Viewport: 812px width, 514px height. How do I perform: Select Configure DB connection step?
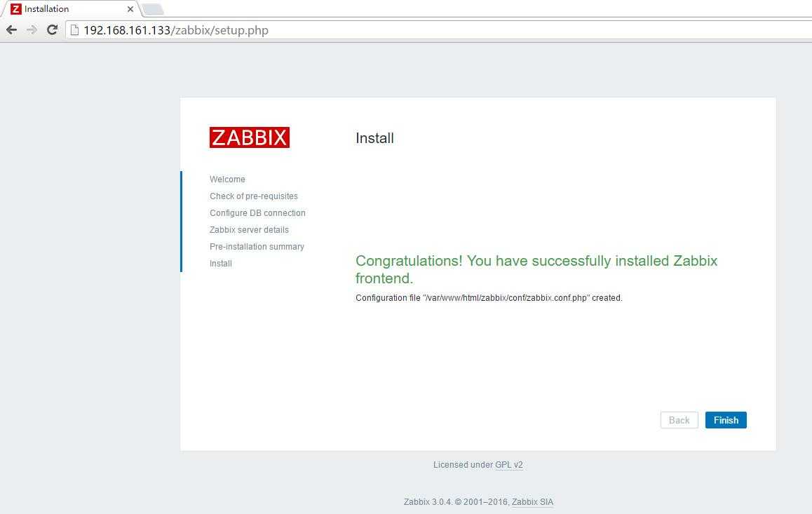(x=257, y=212)
